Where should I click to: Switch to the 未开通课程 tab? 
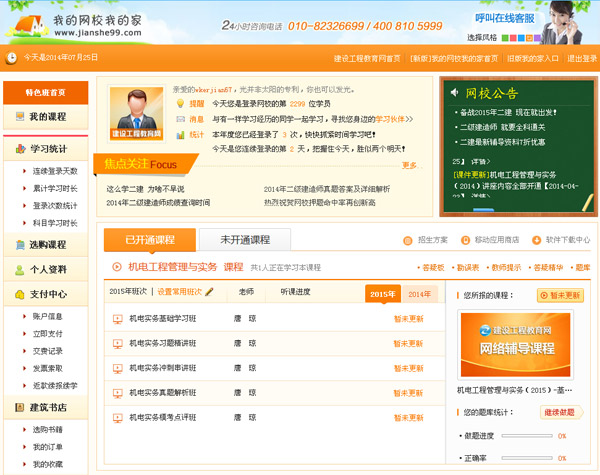245,240
